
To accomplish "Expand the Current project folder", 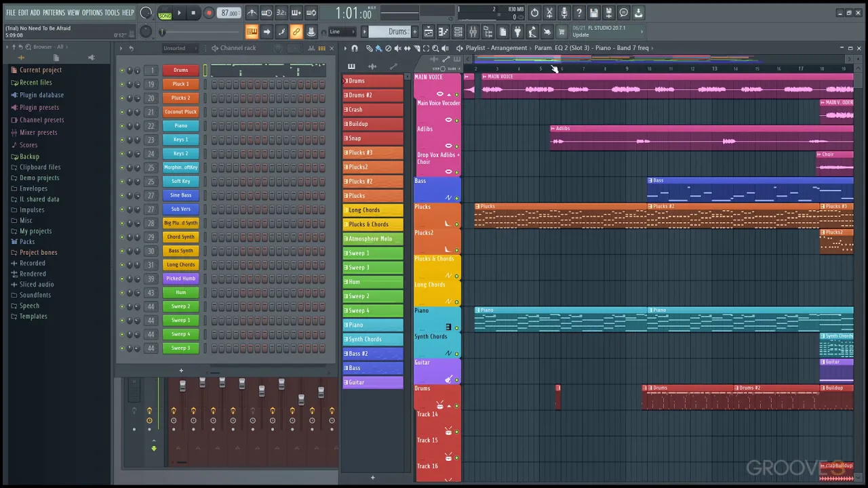I will 41,70.
